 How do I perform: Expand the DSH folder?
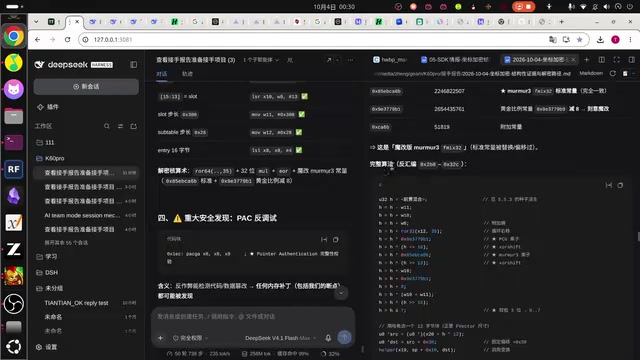[x=47, y=272]
